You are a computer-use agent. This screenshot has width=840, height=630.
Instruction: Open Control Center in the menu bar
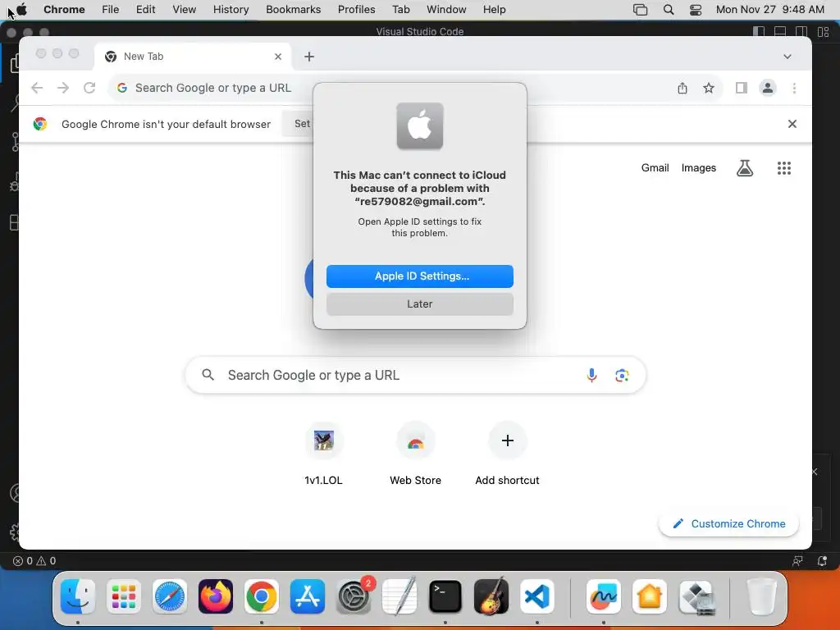click(696, 10)
